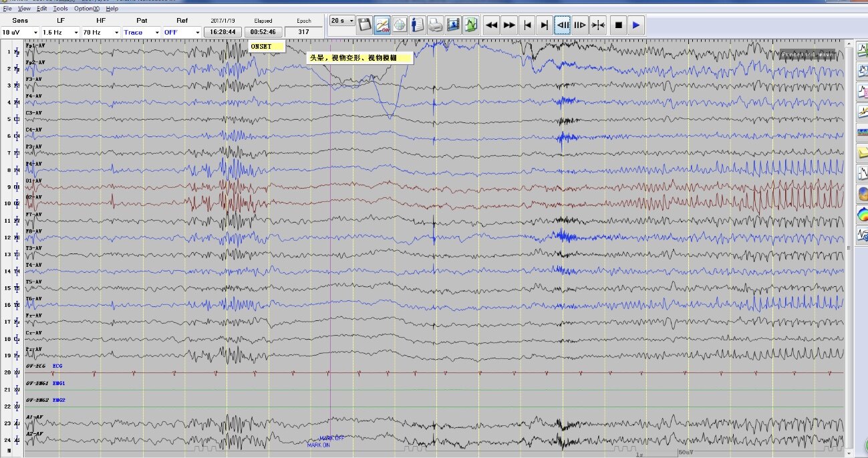868x458 pixels.
Task: Select channel 9 O1 selector button
Action: (16, 187)
